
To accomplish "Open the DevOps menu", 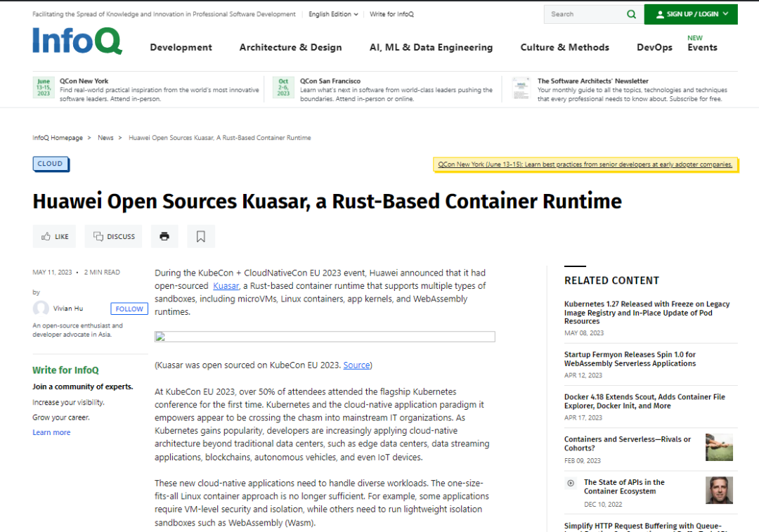I will pyautogui.click(x=654, y=48).
